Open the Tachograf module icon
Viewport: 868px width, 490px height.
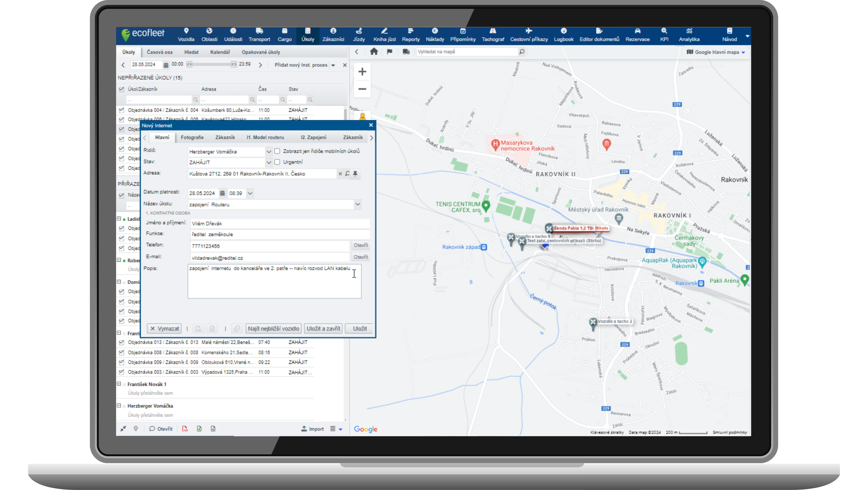pos(493,31)
